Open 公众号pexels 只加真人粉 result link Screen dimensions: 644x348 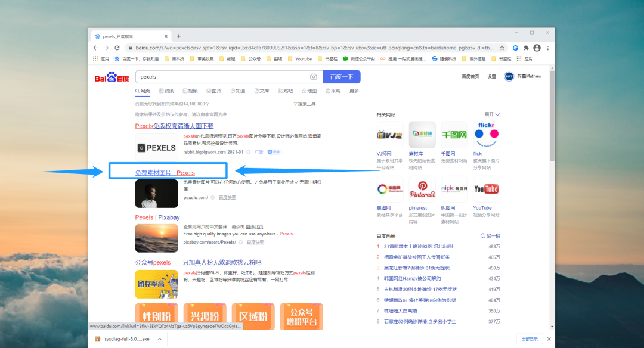pos(198,262)
